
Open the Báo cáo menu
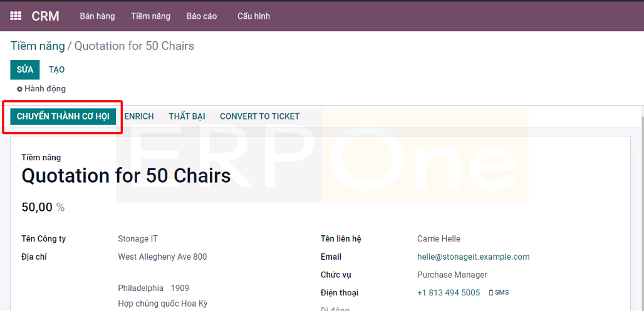coord(202,16)
